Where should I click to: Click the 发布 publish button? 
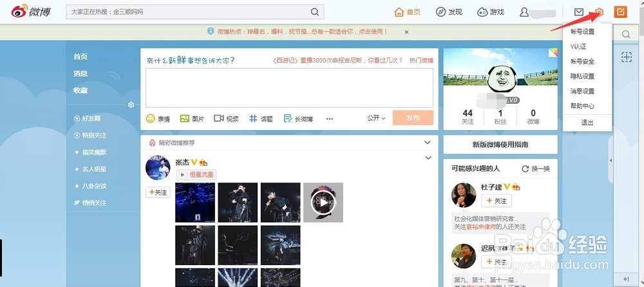click(413, 117)
